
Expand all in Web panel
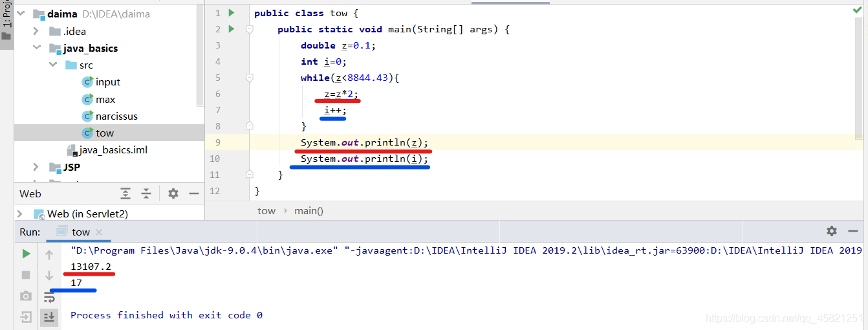point(125,193)
